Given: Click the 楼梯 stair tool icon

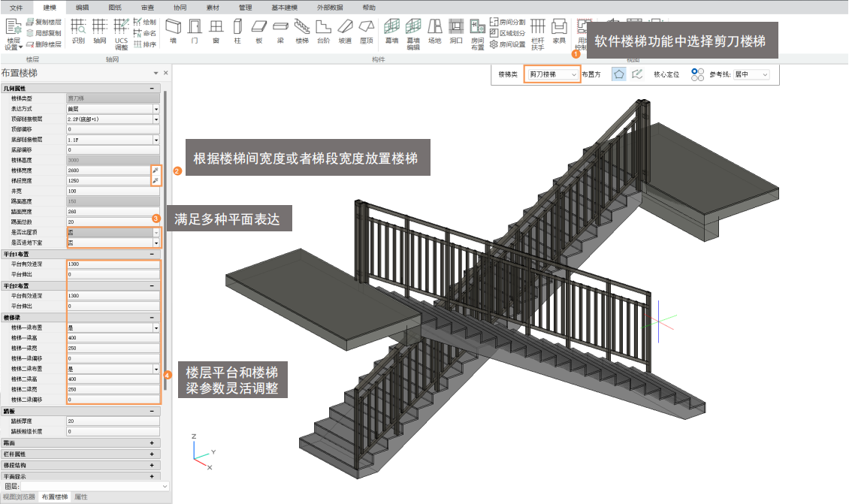Looking at the screenshot, I should point(302,32).
